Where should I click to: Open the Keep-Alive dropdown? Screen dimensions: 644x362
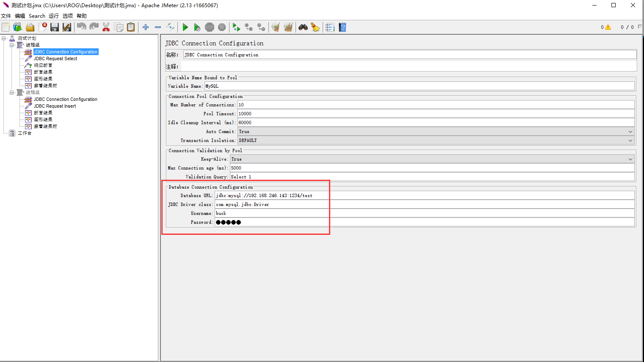(432, 159)
